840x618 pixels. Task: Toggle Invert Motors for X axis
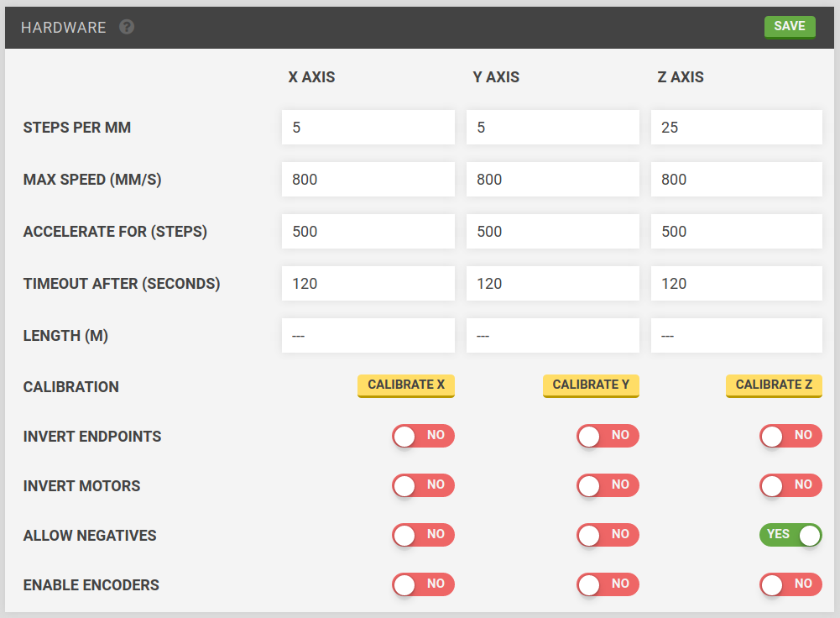coord(423,485)
